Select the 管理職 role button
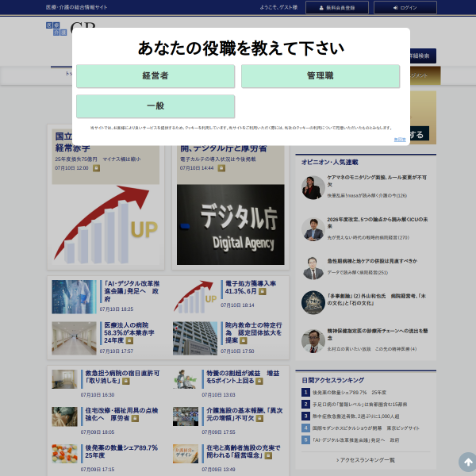 point(321,76)
